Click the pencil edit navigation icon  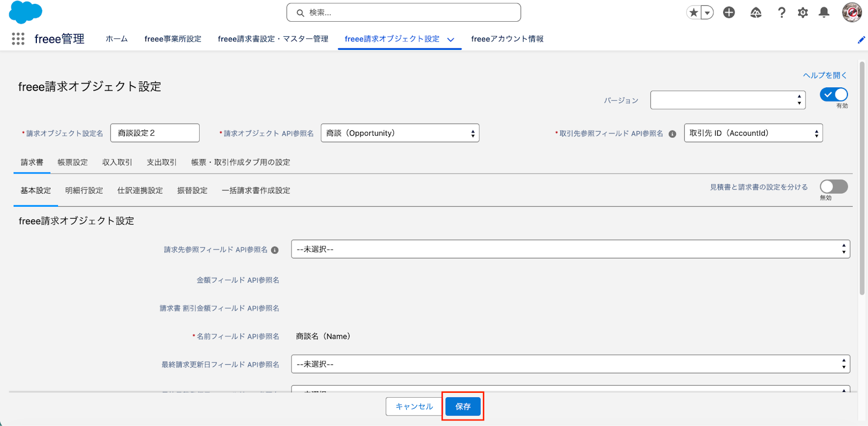861,40
